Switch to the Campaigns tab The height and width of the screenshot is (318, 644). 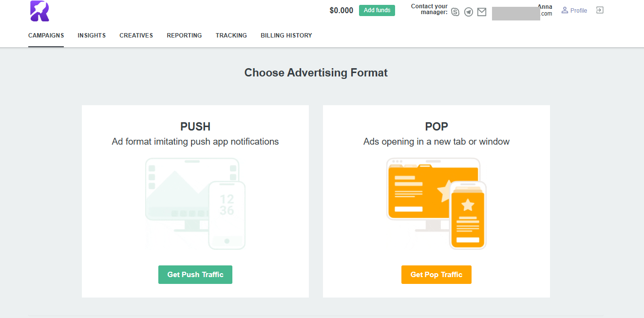(46, 36)
